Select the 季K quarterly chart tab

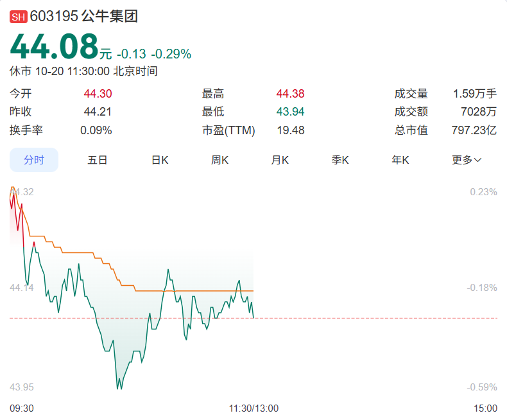(x=340, y=160)
